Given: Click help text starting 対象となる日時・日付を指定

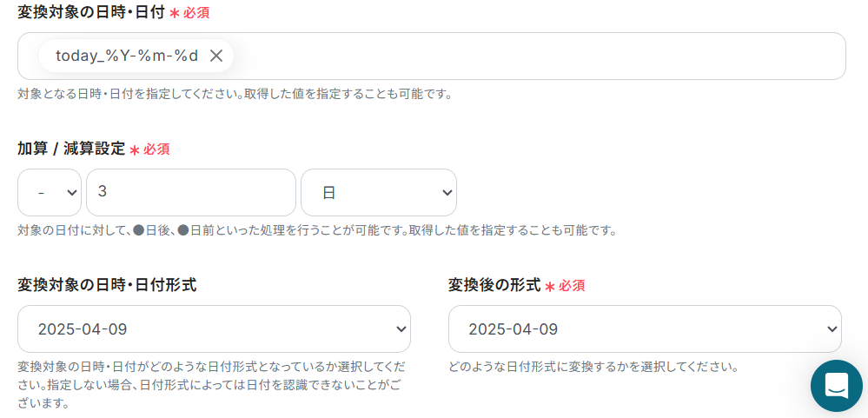Looking at the screenshot, I should point(235,93).
